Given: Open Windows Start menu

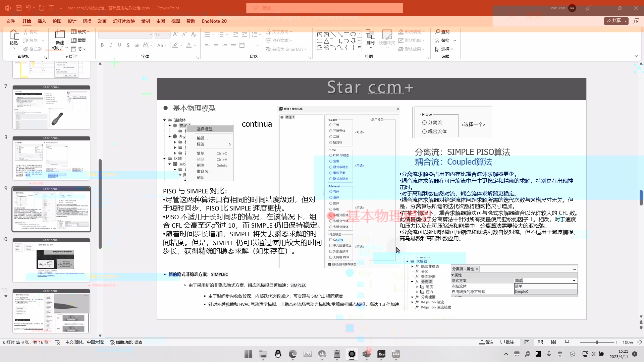Looking at the screenshot, I should 249,354.
